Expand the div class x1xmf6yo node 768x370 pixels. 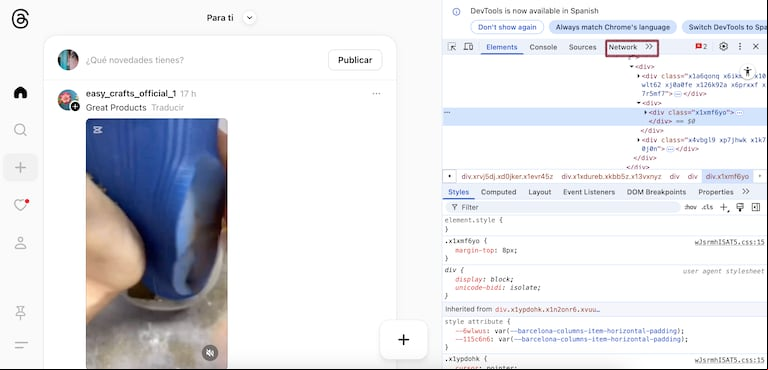(x=646, y=113)
